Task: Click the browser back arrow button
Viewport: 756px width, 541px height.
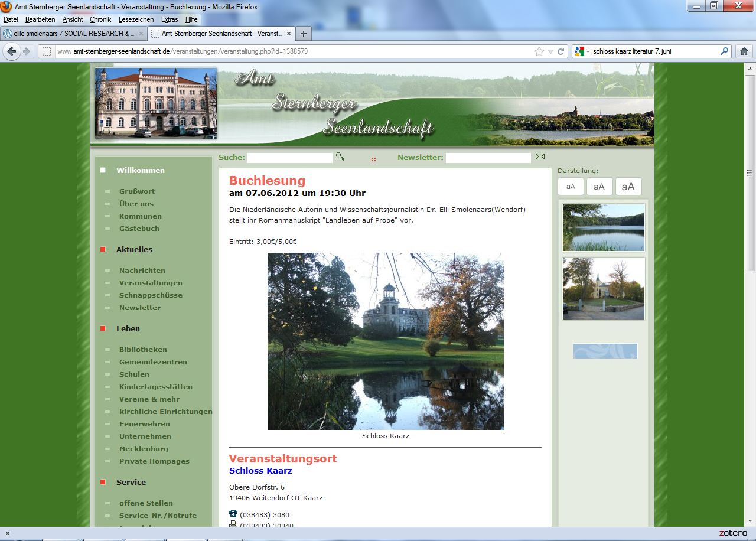Action: click(11, 51)
